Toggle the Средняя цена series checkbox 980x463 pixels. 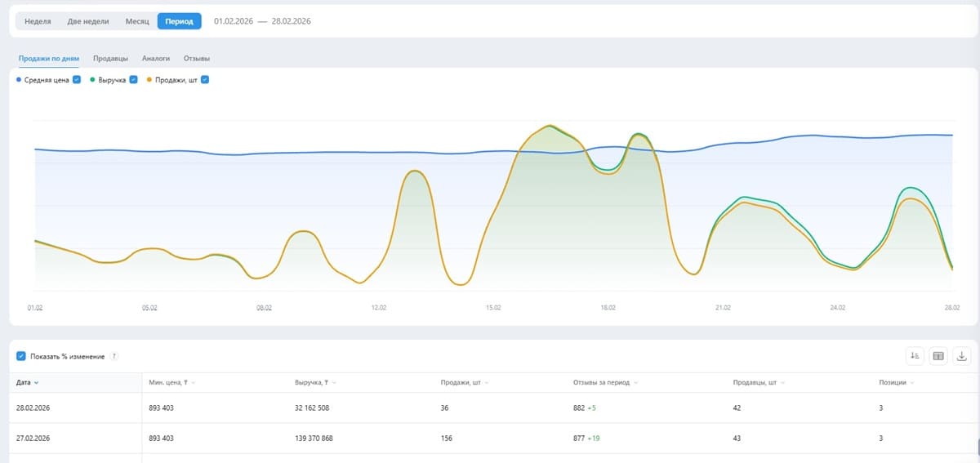[76, 80]
